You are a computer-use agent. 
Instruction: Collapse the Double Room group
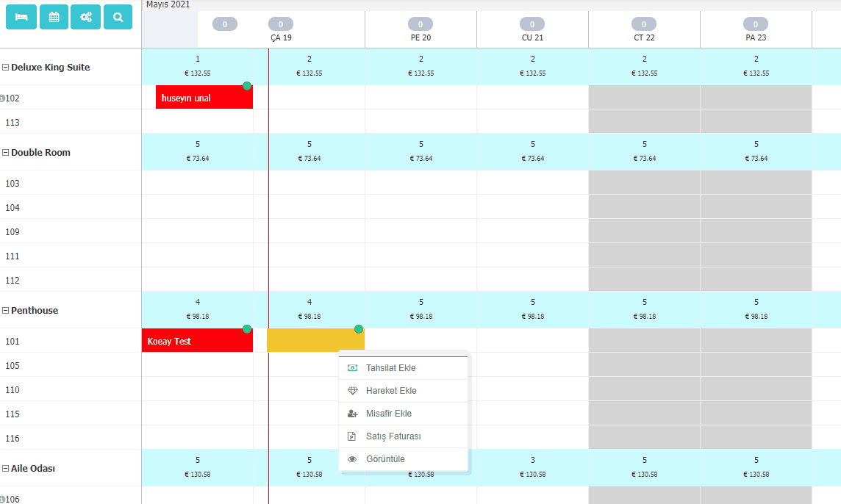tap(5, 153)
